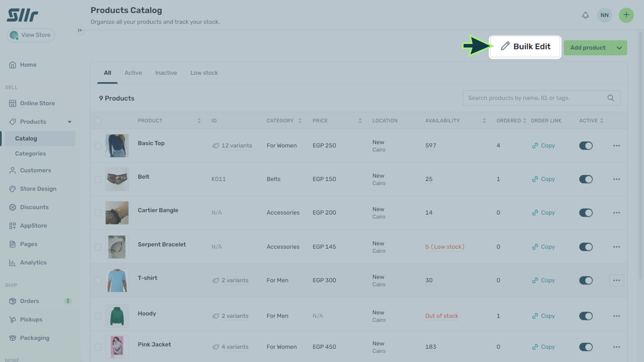Expand the Add product dropdown arrow

coord(619,48)
